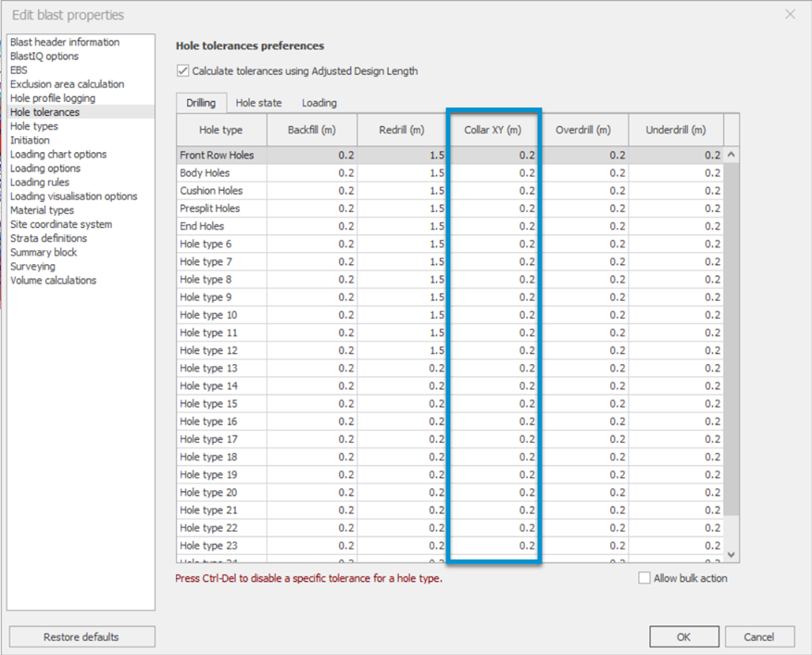Screen dimensions: 812x655
Task: Click the Hole type column header
Action: [x=221, y=130]
